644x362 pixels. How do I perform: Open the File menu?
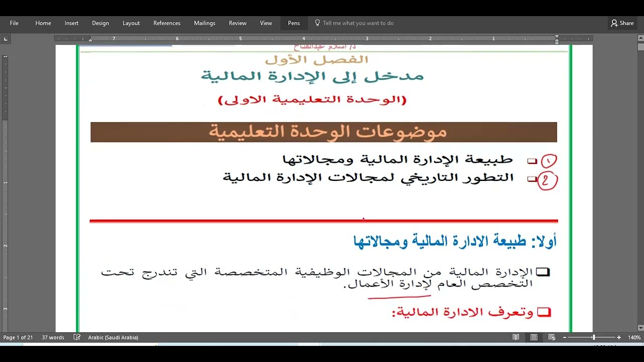click(x=14, y=23)
